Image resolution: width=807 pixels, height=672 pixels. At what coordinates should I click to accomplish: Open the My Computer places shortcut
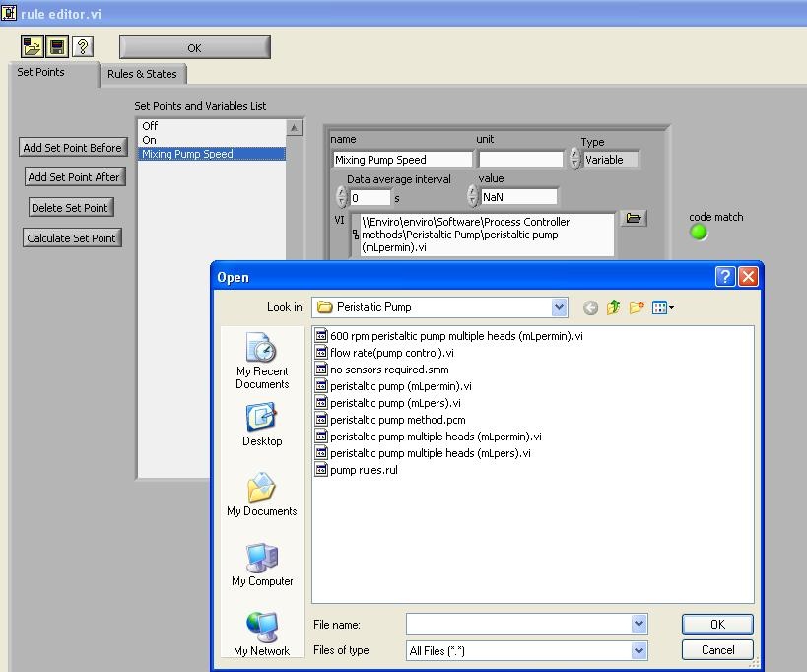[262, 565]
